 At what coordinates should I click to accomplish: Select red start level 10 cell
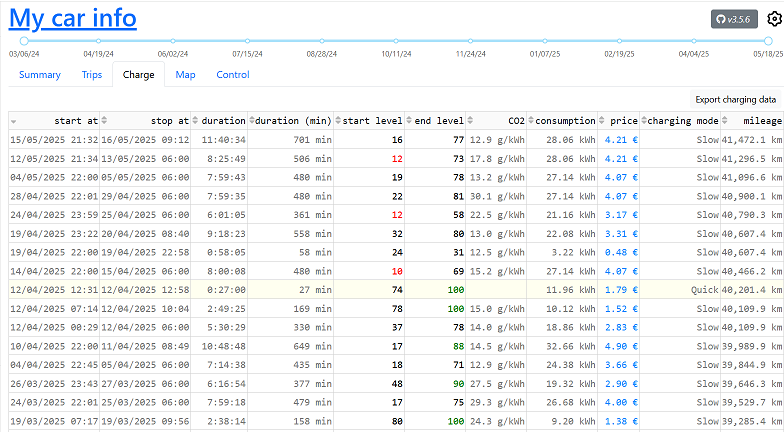pos(369,271)
